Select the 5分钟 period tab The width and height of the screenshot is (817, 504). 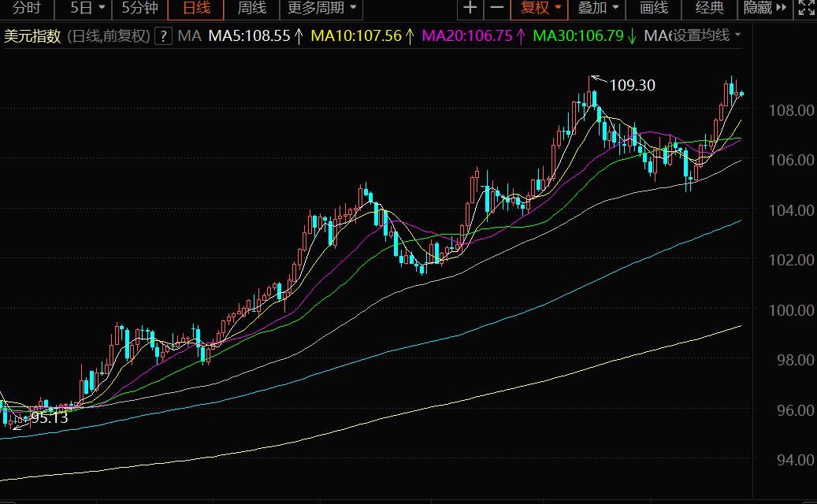[x=139, y=8]
